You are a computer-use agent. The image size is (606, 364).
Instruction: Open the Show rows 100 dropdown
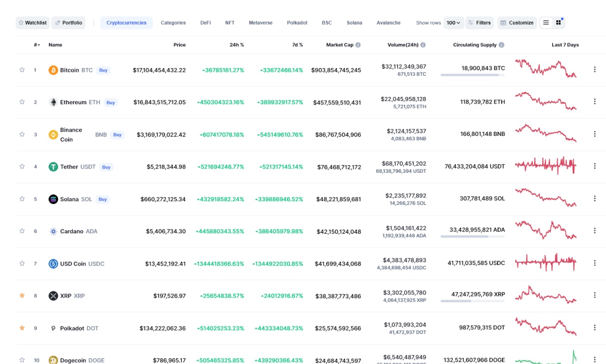[x=454, y=23]
